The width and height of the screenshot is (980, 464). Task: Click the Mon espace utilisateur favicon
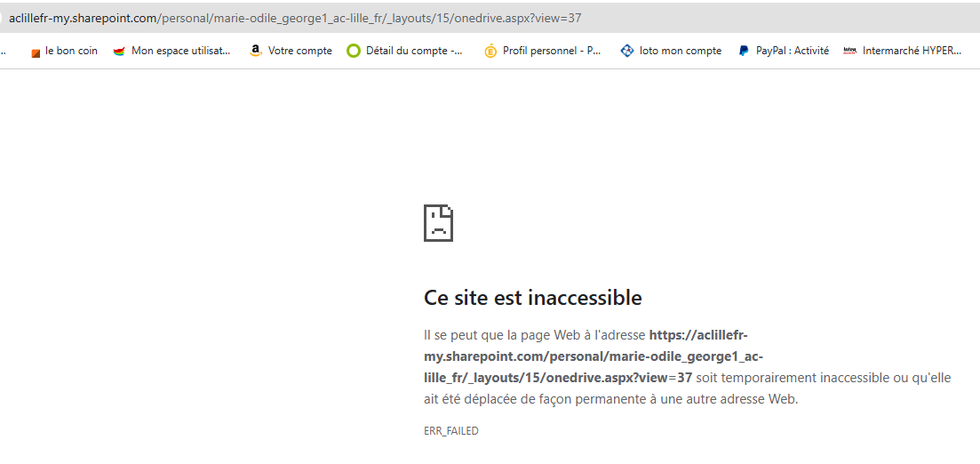pyautogui.click(x=119, y=52)
